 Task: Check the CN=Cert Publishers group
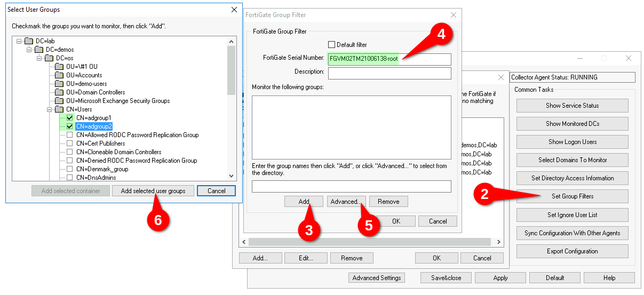click(x=70, y=143)
